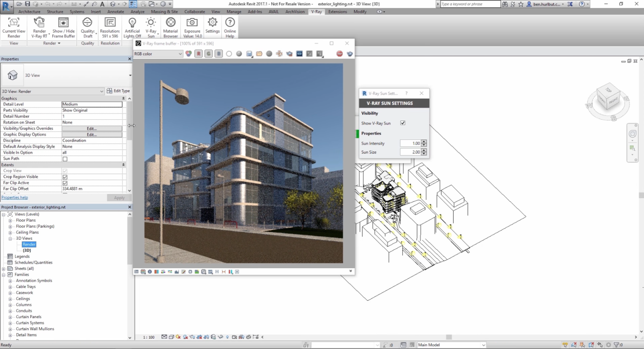Collapse 3D Views node in Project Browser

[10, 238]
